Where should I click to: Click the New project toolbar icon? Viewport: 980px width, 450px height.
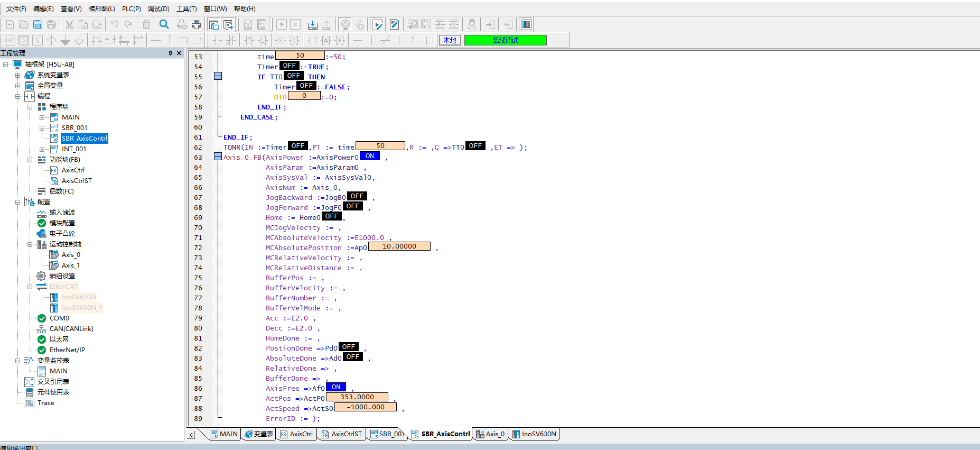(x=10, y=24)
